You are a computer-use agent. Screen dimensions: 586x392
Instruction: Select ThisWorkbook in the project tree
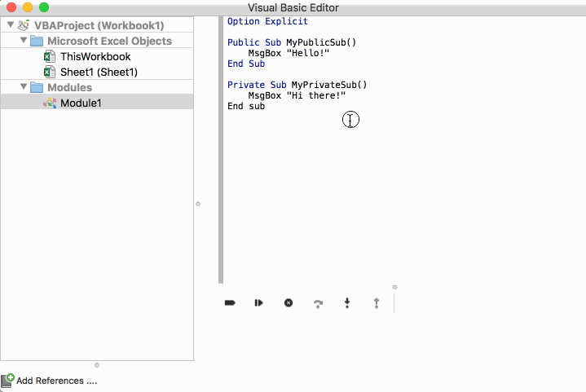tap(95, 56)
